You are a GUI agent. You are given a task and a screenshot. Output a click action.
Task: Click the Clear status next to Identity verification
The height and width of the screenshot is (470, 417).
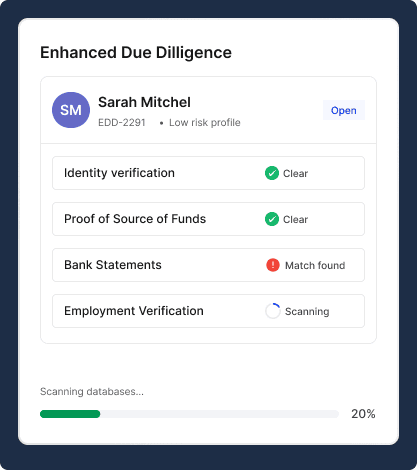(x=295, y=173)
